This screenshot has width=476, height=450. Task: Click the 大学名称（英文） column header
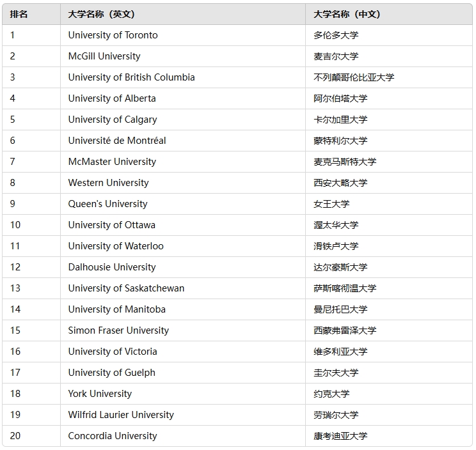[183, 14]
